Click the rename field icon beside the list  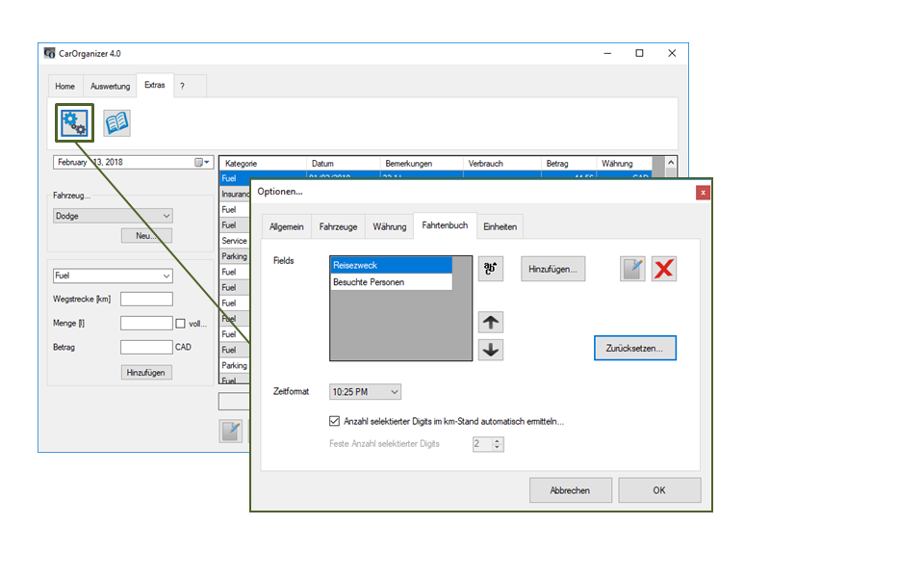point(491,270)
